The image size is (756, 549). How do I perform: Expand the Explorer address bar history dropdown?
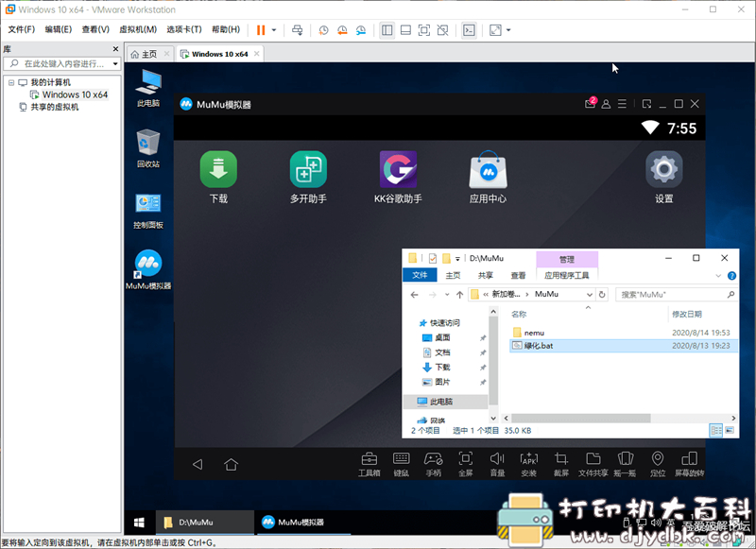point(589,295)
